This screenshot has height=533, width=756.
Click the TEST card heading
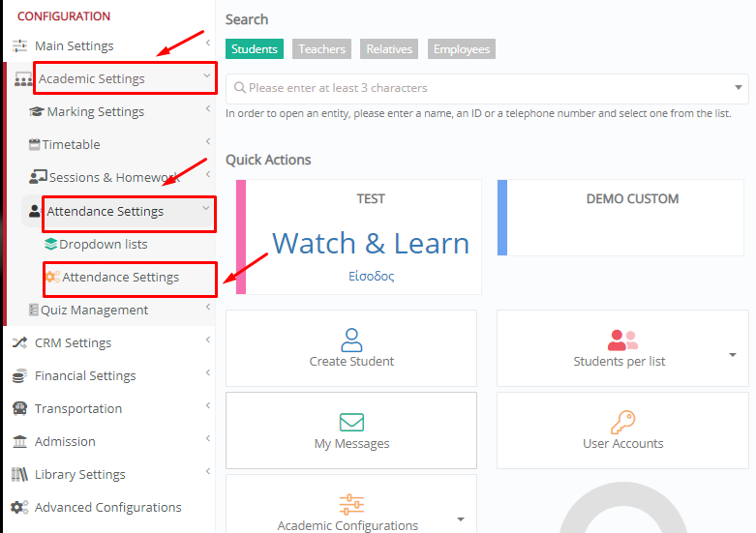(371, 198)
